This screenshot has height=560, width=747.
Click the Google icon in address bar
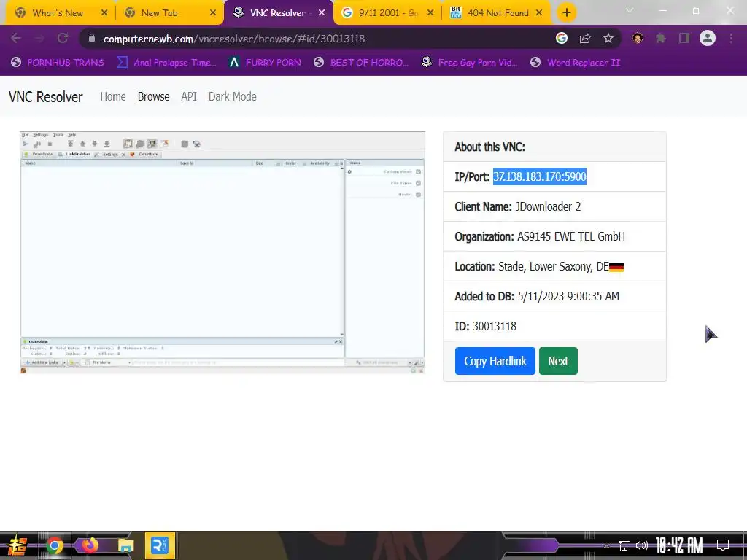coord(562,38)
